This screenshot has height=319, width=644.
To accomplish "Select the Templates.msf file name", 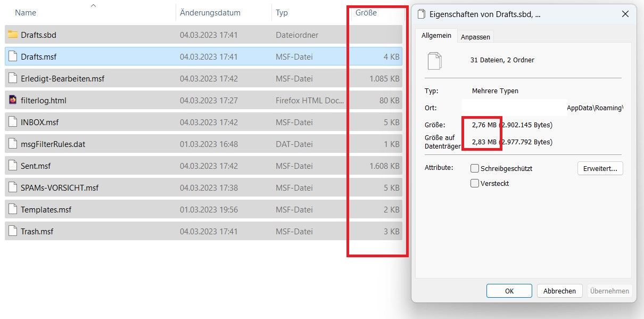I will [x=46, y=209].
